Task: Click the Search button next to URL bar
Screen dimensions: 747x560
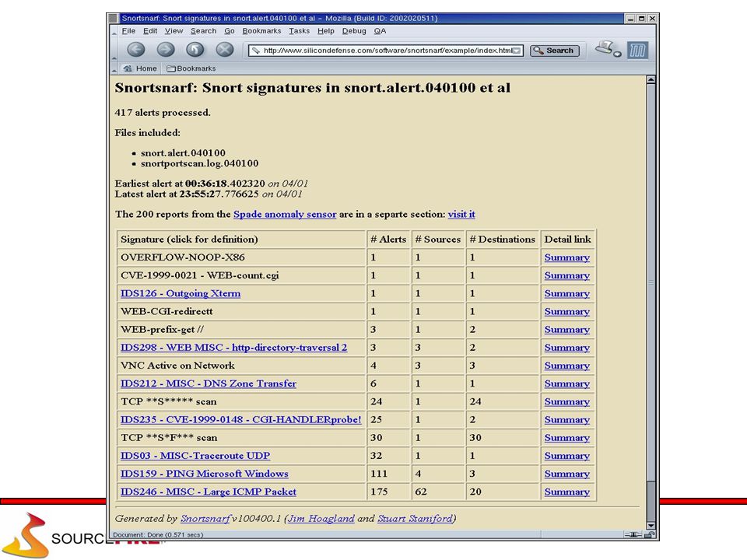Action: [x=555, y=51]
